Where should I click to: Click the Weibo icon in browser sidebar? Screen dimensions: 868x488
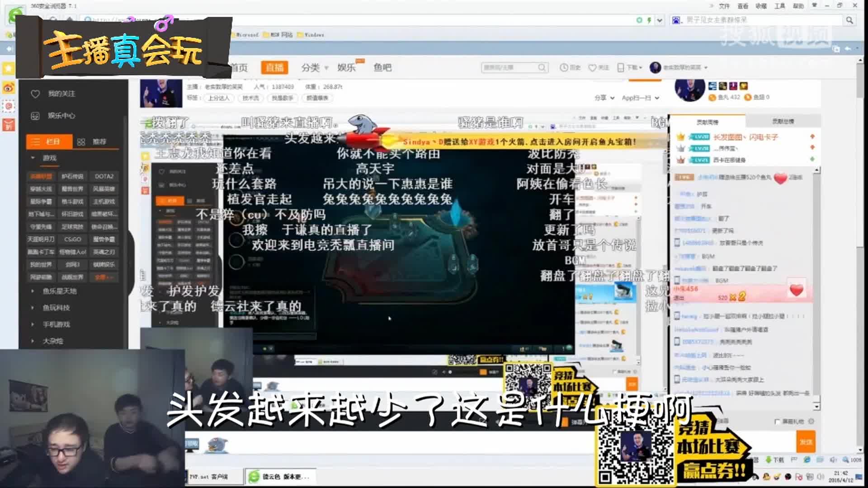pos(9,88)
